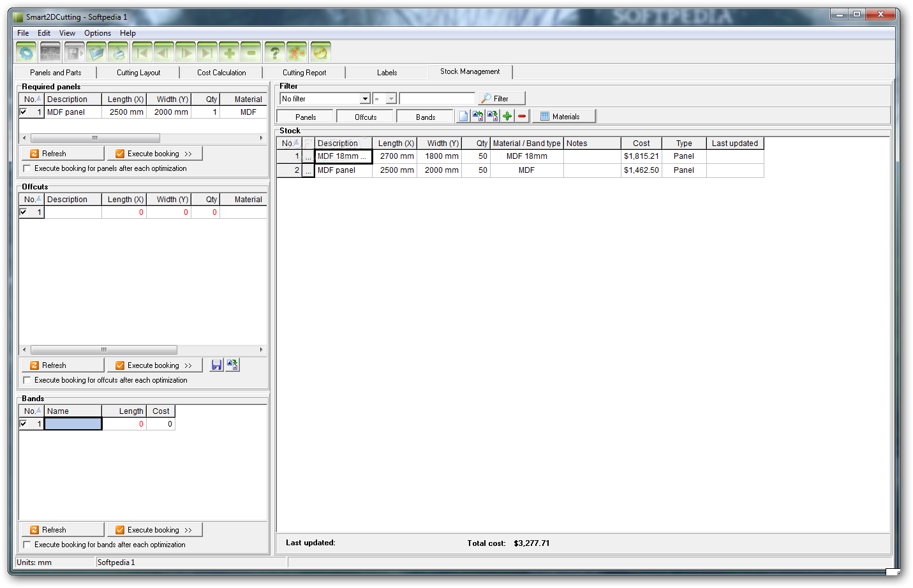Click the optimization graph toolbar icon
This screenshot has height=588, width=913.
[50, 52]
